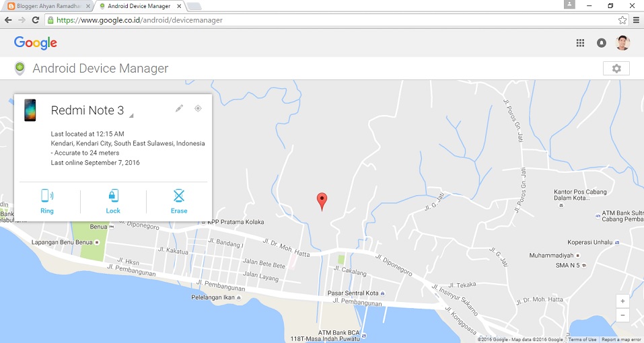Click the Google logo
The width and height of the screenshot is (644, 343).
tap(35, 42)
